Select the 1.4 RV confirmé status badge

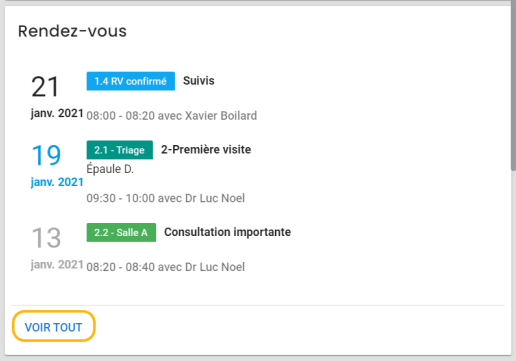point(131,81)
